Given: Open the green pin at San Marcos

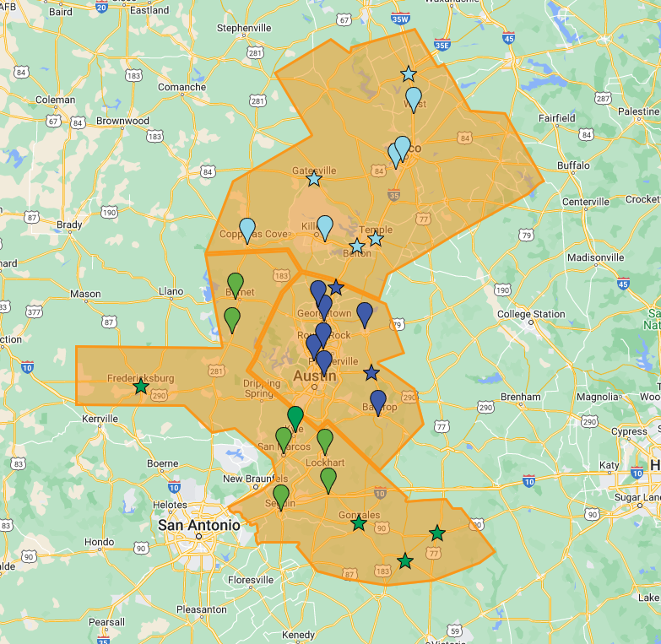Looking at the screenshot, I should point(284,440).
